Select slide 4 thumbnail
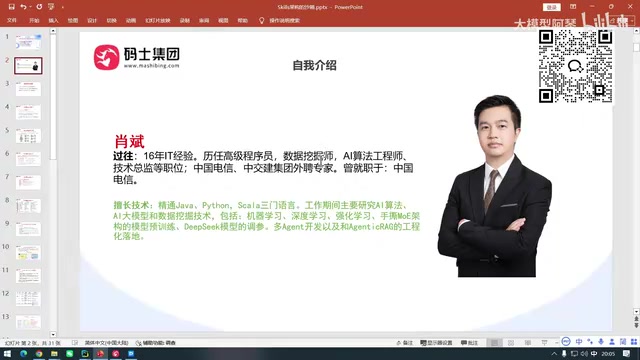The height and width of the screenshot is (360, 640). pyautogui.click(x=28, y=112)
